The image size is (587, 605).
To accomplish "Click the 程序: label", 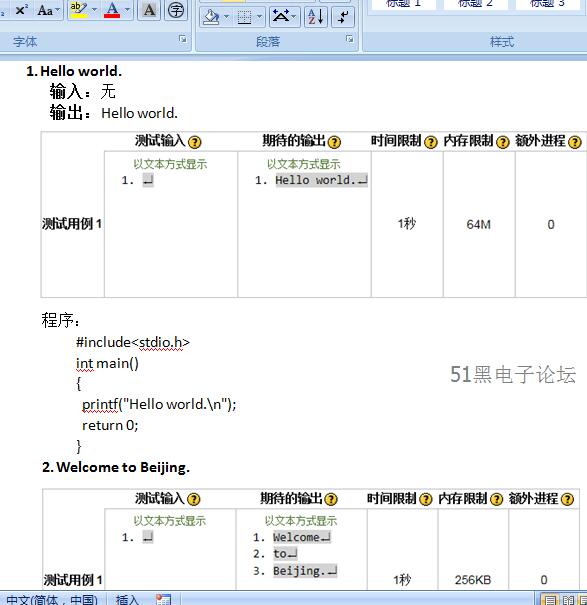I will (x=61, y=320).
